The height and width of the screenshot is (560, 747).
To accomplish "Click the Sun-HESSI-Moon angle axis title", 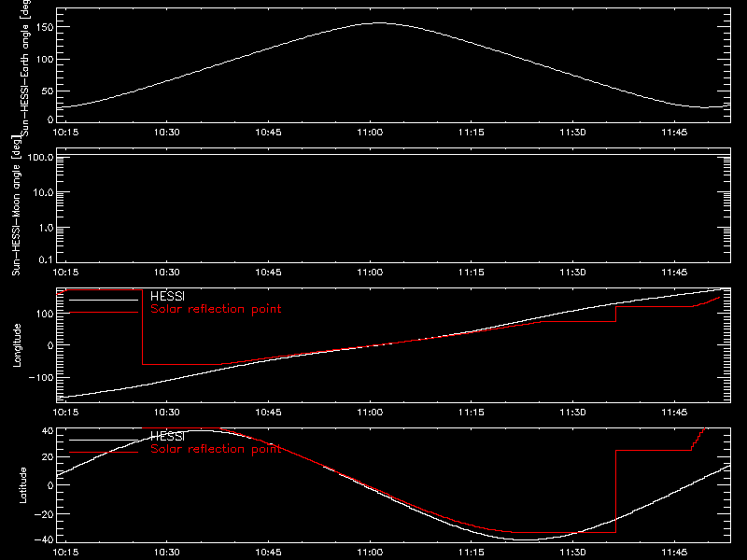I will click(x=16, y=205).
